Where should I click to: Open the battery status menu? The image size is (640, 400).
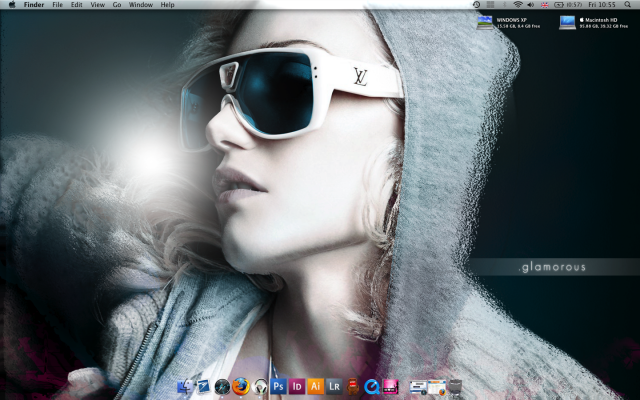(x=558, y=4)
